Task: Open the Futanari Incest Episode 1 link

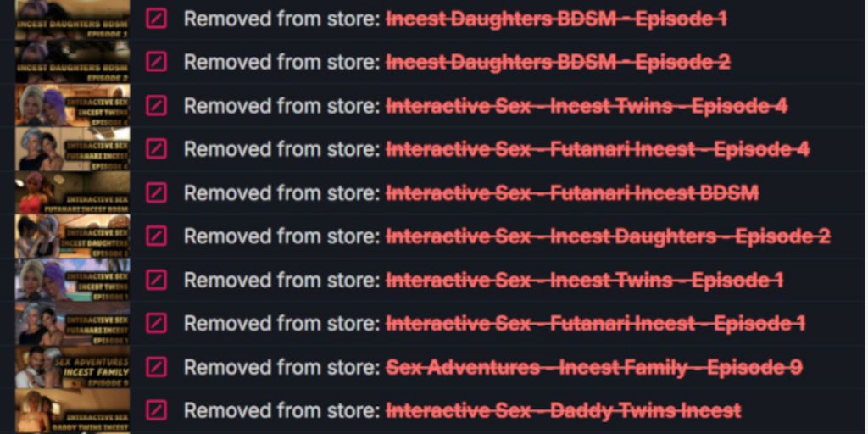Action: [596, 324]
